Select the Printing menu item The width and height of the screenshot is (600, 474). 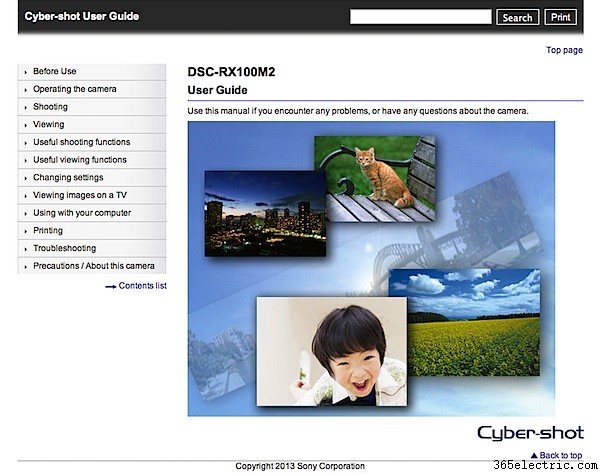coord(92,230)
